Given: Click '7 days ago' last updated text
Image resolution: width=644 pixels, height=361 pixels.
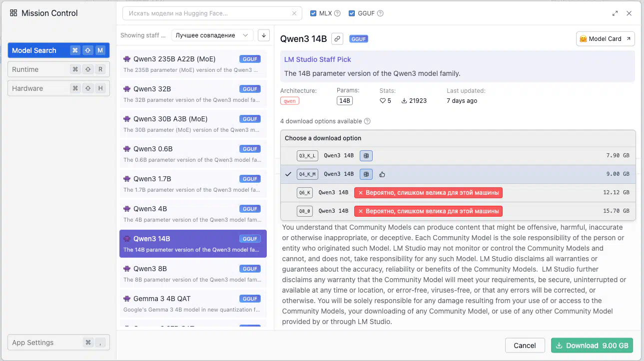Looking at the screenshot, I should pyautogui.click(x=462, y=101).
